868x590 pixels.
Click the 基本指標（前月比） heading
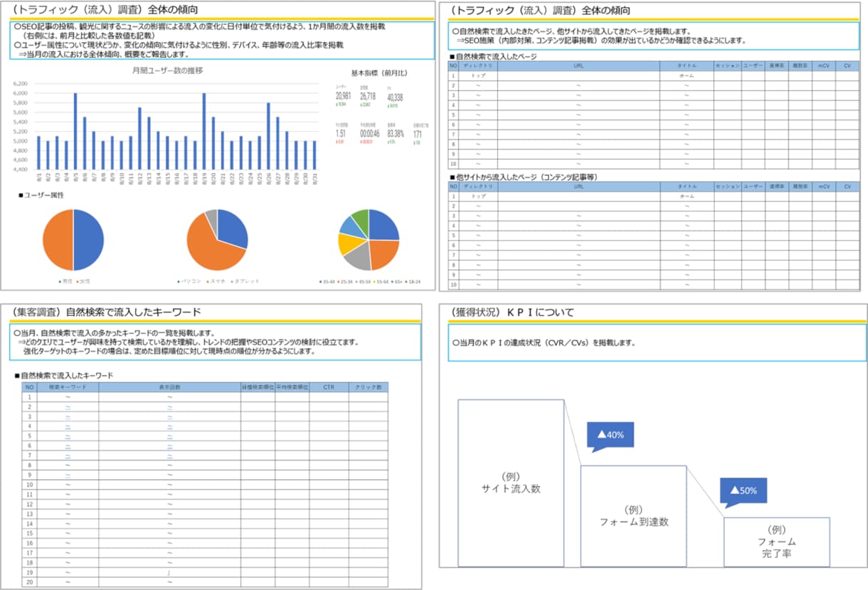[x=379, y=73]
